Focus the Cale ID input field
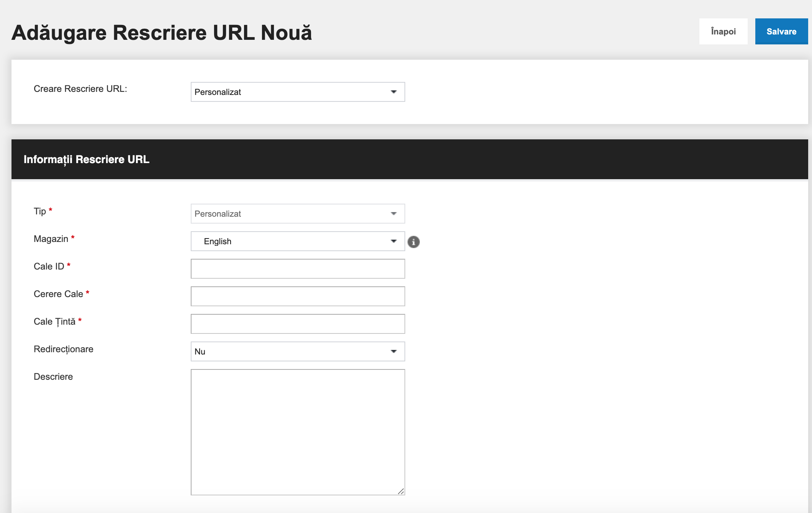 (298, 269)
